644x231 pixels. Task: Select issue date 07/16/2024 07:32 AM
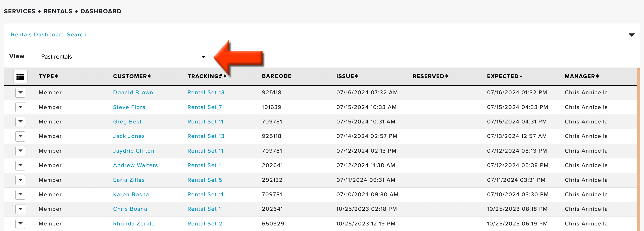[367, 93]
